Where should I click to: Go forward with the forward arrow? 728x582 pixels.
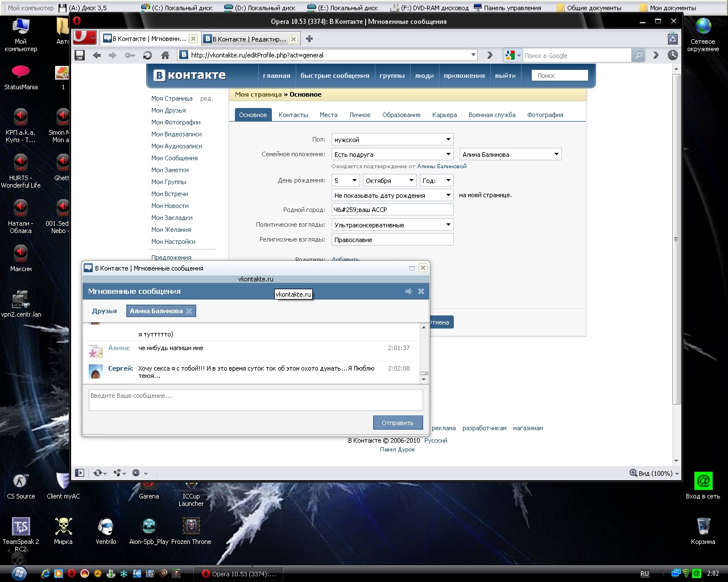(x=112, y=55)
